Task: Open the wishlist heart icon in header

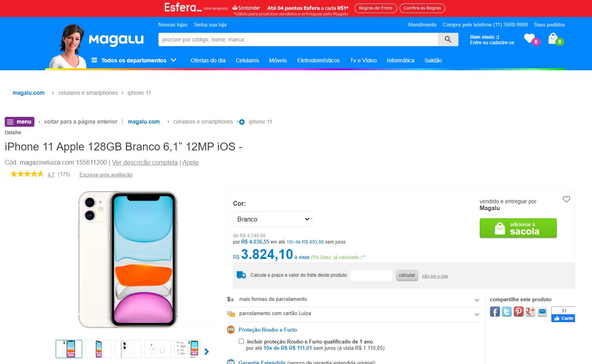Action: point(530,38)
